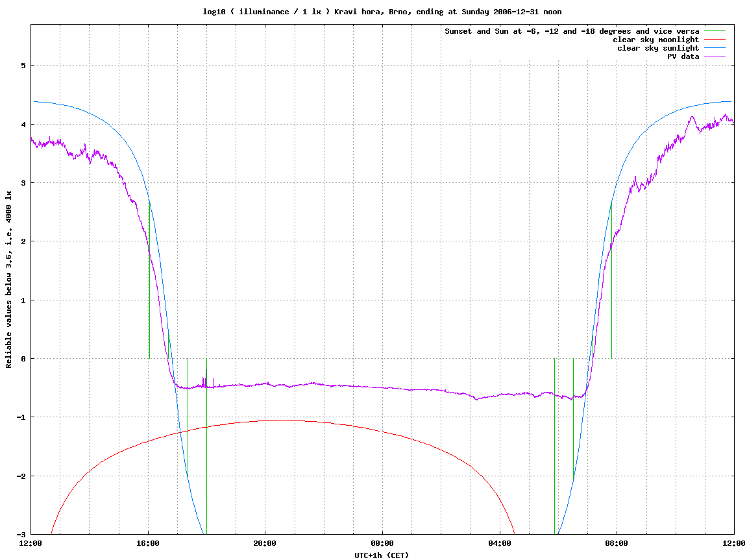The image size is (747, 560).
Task: Click the green legend line sample
Action: click(715, 31)
